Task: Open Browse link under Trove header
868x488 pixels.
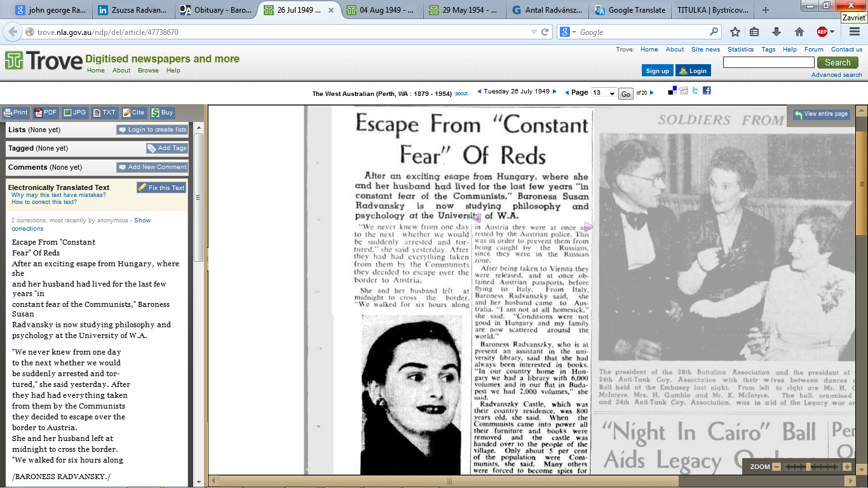Action: click(x=148, y=71)
